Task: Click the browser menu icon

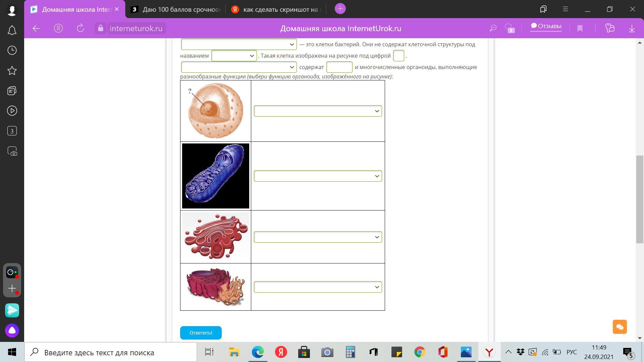Action: pyautogui.click(x=565, y=9)
